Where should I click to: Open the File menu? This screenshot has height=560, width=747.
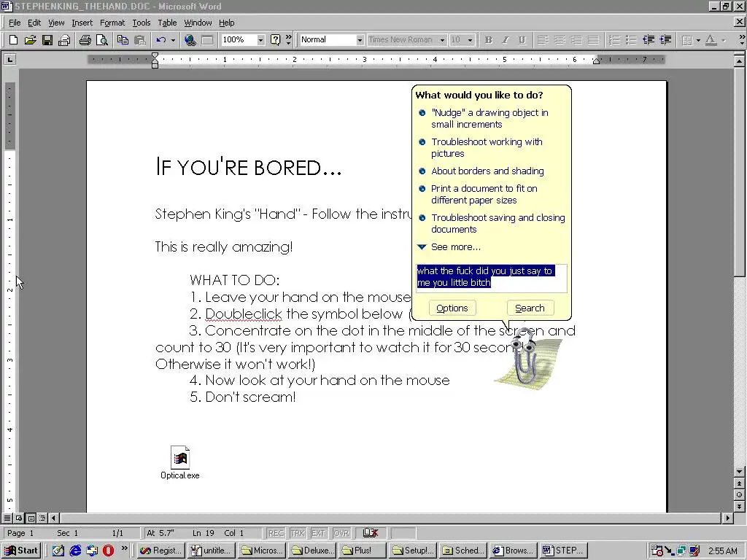(x=15, y=23)
